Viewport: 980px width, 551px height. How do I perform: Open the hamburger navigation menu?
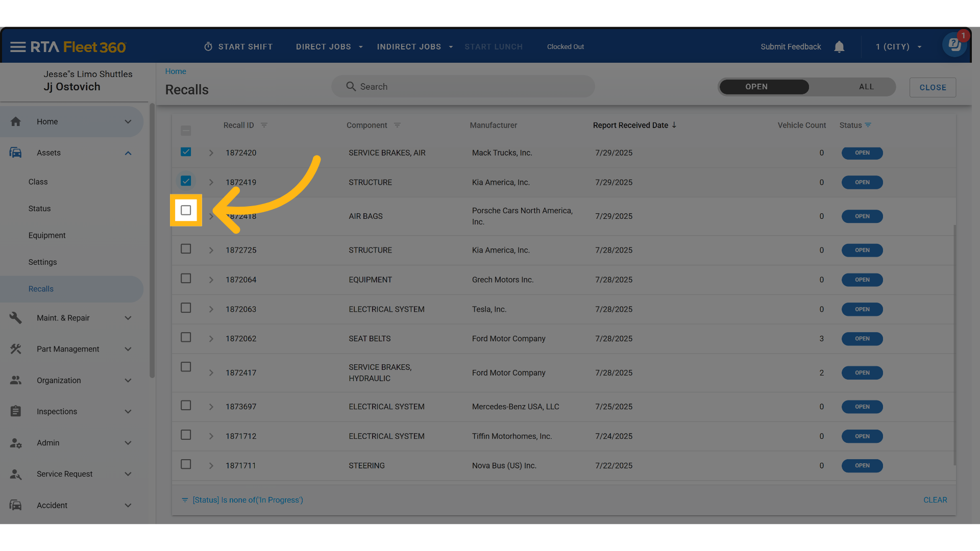pos(18,47)
